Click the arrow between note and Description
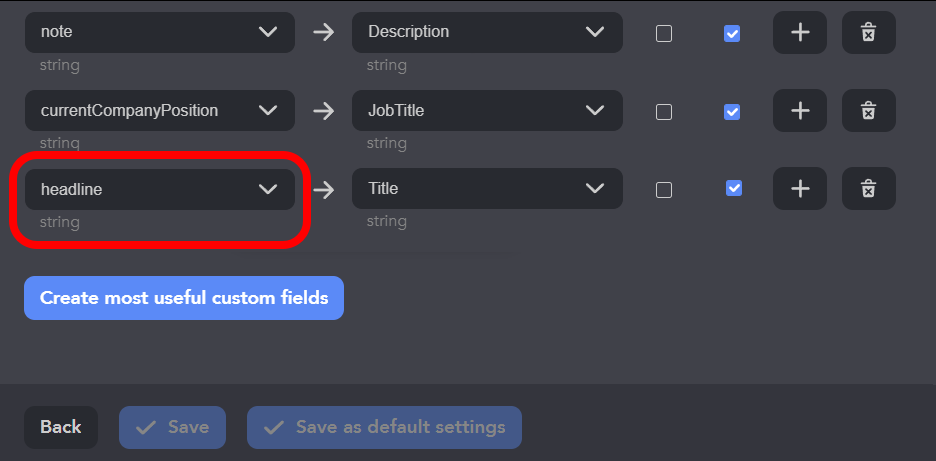This screenshot has width=936, height=461. tap(323, 32)
